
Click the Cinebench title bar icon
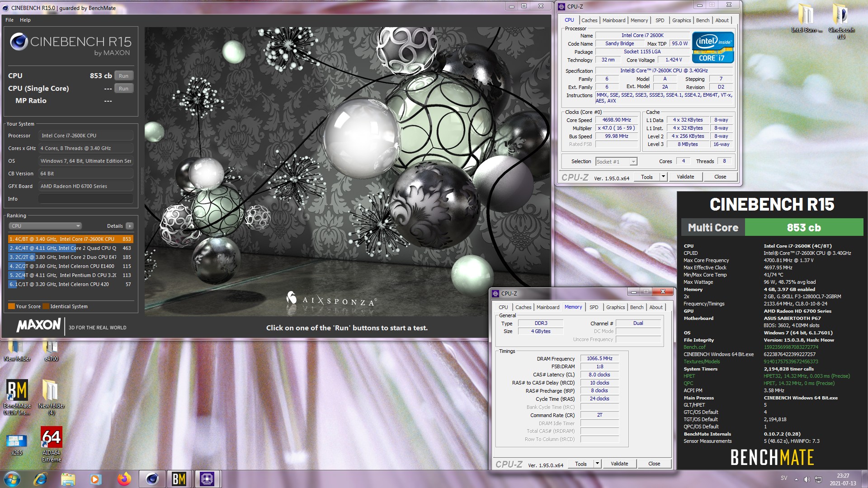(5, 8)
